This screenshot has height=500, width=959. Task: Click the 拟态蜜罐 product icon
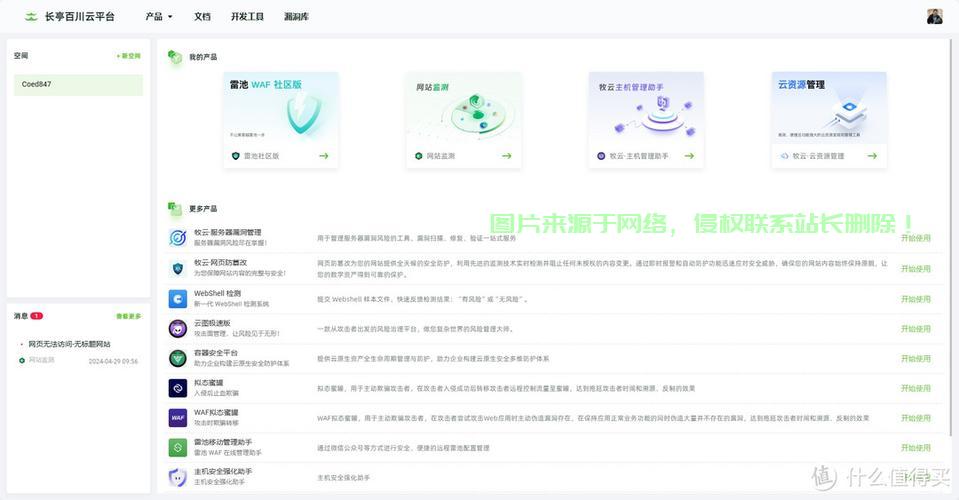pos(177,388)
